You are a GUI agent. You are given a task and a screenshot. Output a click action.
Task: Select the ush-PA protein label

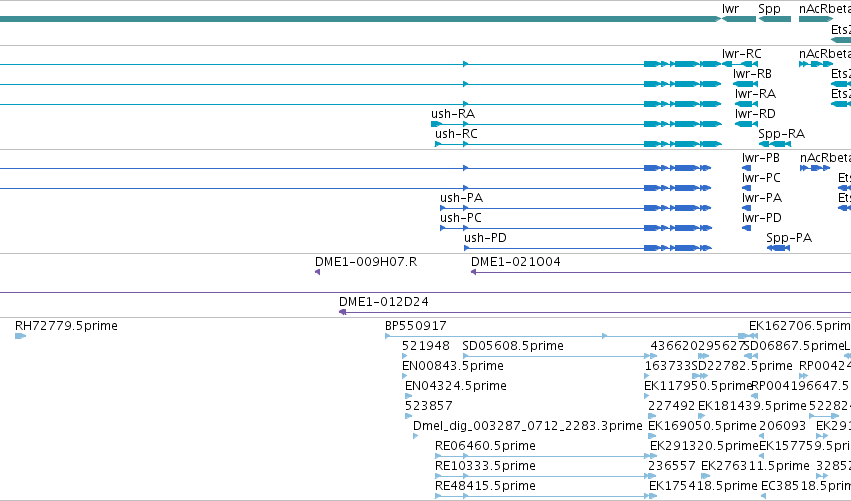pos(461,198)
